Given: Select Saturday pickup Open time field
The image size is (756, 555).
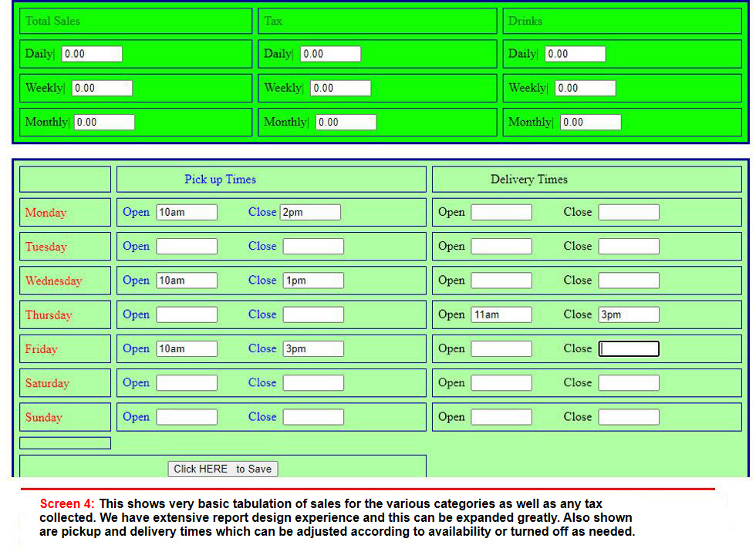Looking at the screenshot, I should click(187, 383).
